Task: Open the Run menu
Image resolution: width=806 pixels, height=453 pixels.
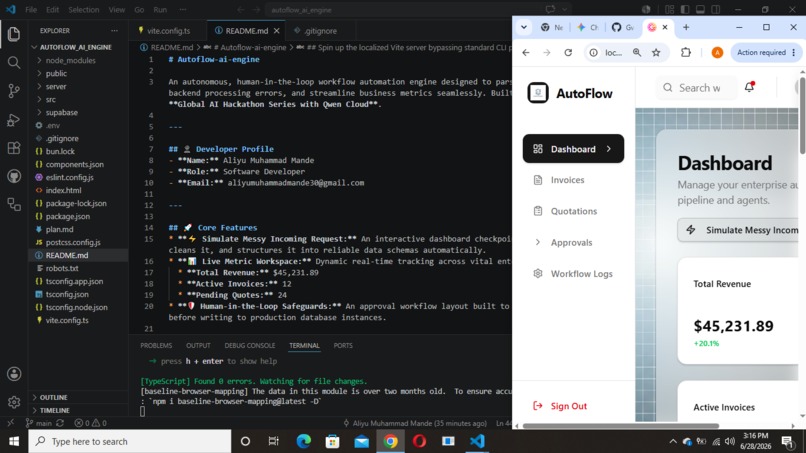Action: point(160,10)
